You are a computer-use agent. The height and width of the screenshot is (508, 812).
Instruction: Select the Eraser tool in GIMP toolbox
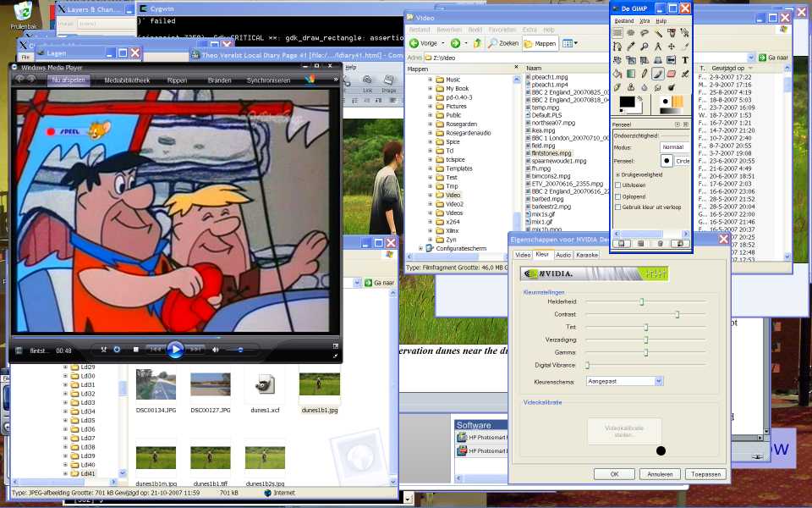point(671,75)
